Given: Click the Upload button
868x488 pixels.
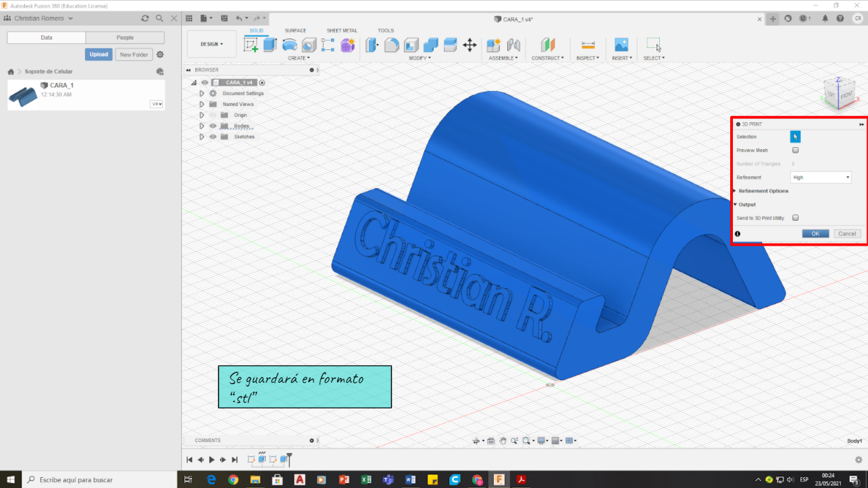Looking at the screenshot, I should [99, 55].
